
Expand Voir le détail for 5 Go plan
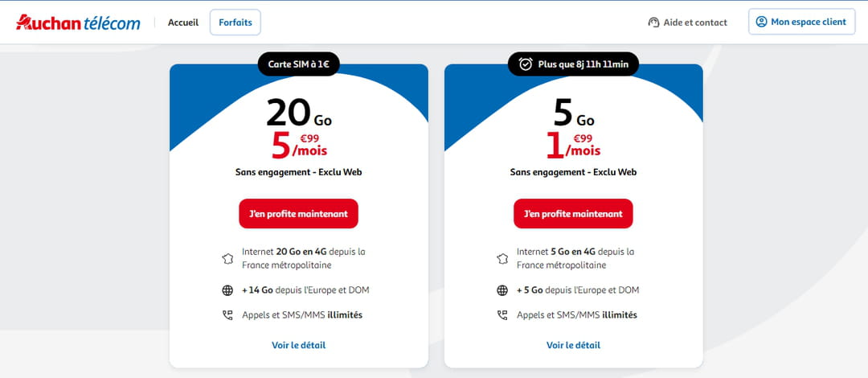click(x=573, y=345)
